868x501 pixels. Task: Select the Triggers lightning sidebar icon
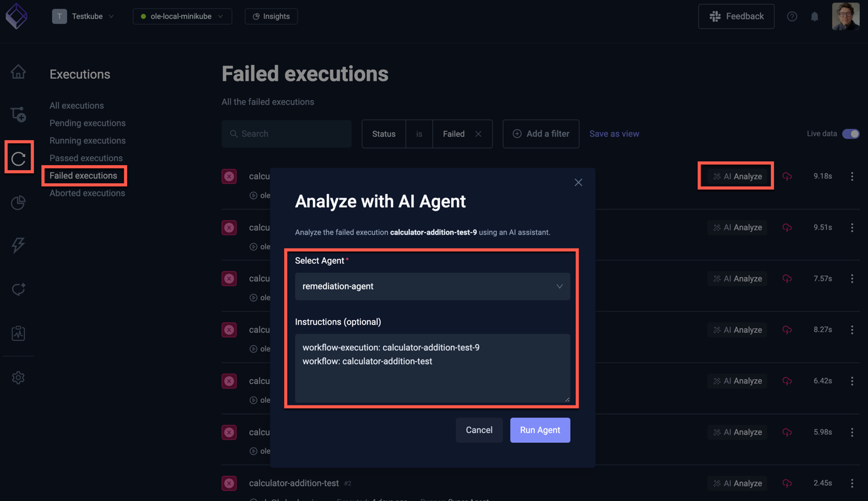(18, 245)
